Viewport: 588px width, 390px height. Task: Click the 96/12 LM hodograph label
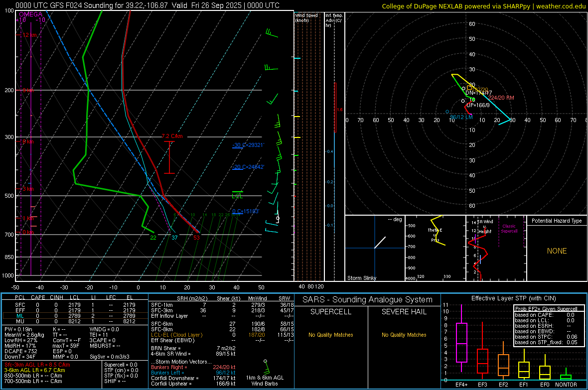[x=461, y=118]
